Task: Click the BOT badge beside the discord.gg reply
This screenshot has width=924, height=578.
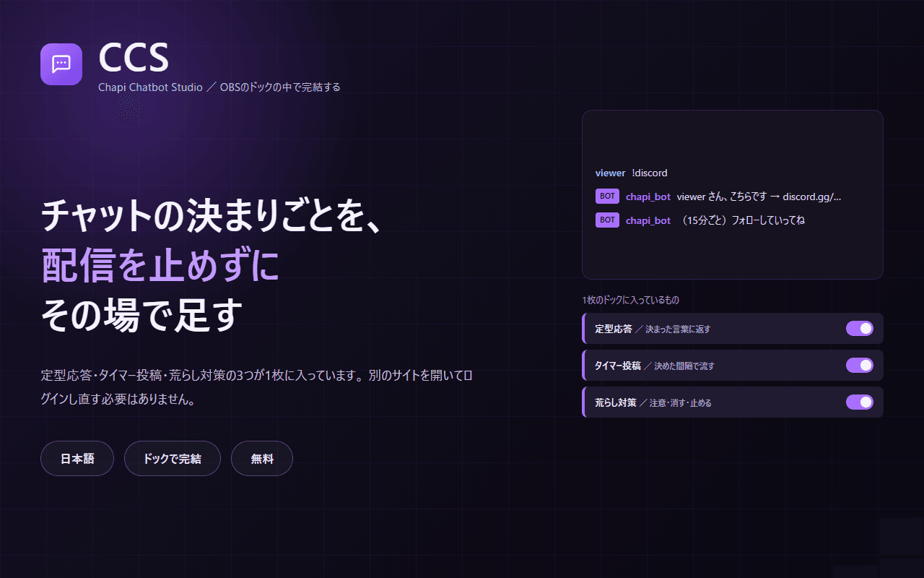Action: click(607, 197)
